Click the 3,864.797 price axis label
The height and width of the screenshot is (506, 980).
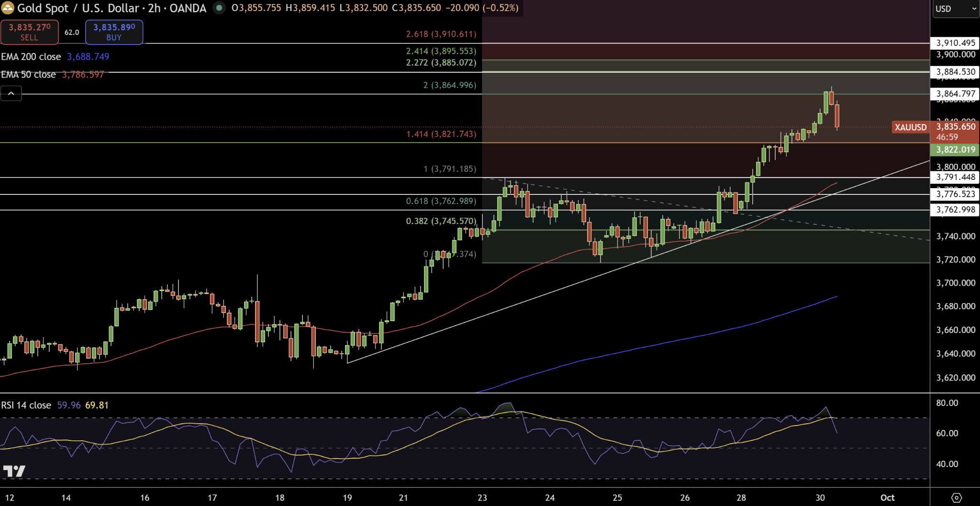(x=956, y=94)
